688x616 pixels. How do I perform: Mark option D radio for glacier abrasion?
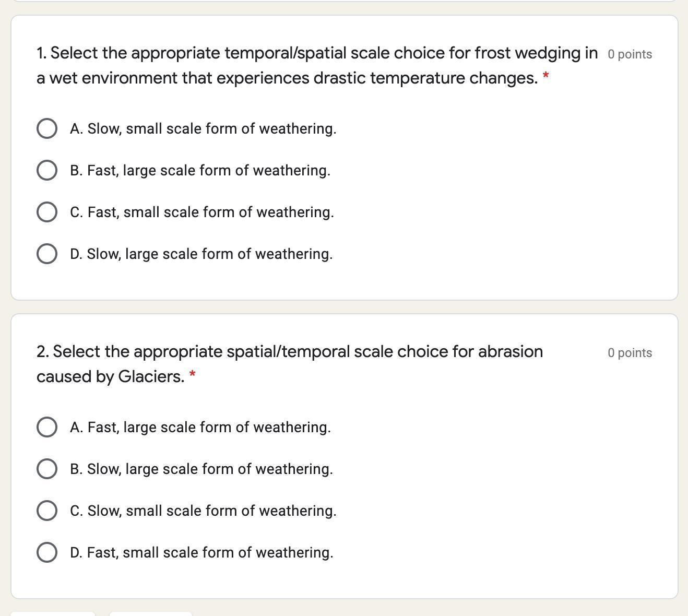[47, 552]
